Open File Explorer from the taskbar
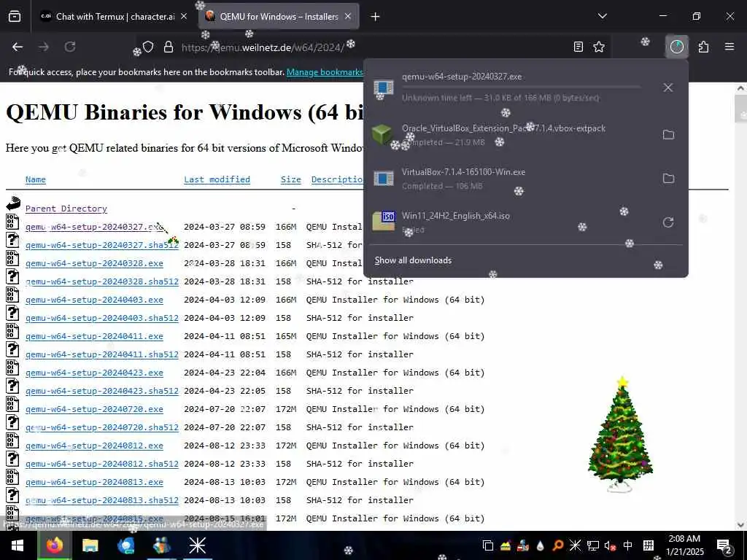This screenshot has height=560, width=747. 90,545
